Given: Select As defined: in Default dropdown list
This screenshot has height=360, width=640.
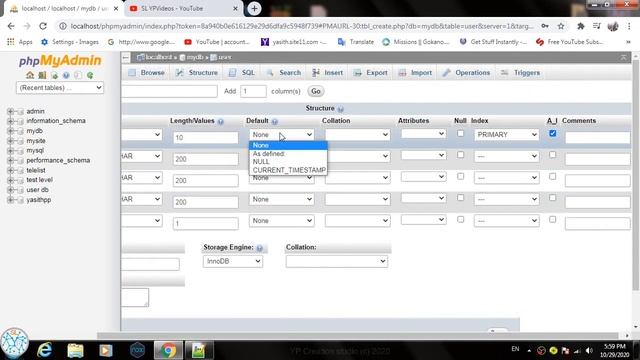Looking at the screenshot, I should (x=288, y=154).
